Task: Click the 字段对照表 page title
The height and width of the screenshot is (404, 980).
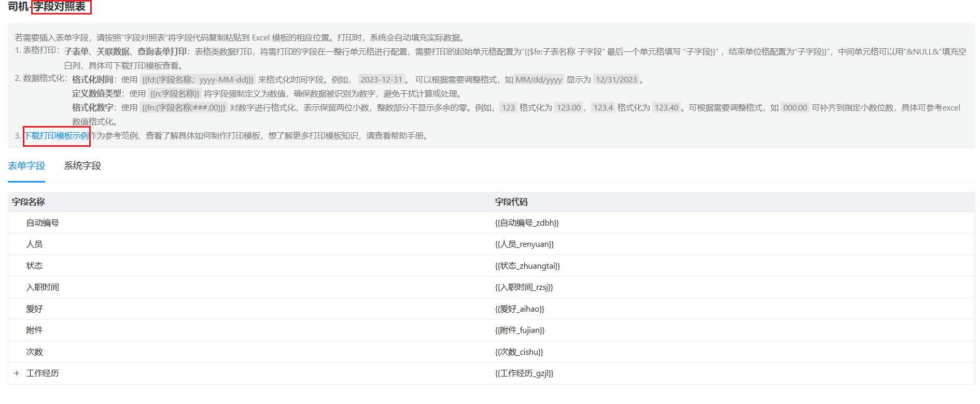Action: [x=60, y=7]
